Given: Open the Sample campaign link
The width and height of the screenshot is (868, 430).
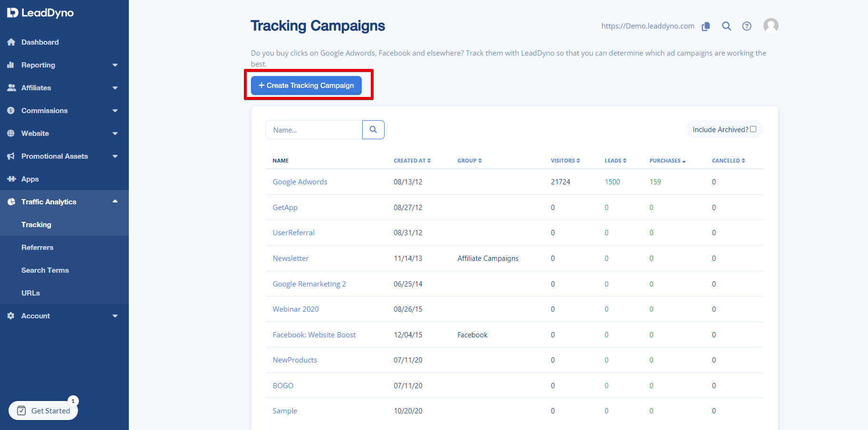Looking at the screenshot, I should (285, 411).
